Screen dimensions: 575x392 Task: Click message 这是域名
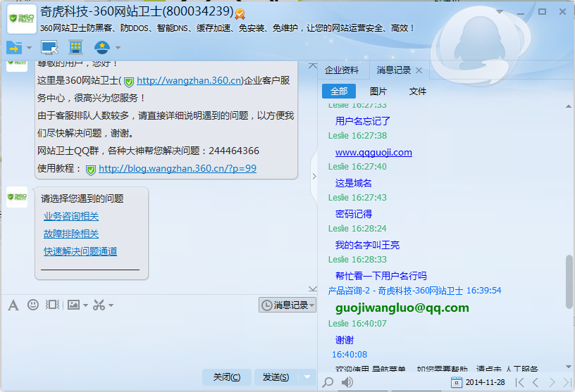click(354, 183)
